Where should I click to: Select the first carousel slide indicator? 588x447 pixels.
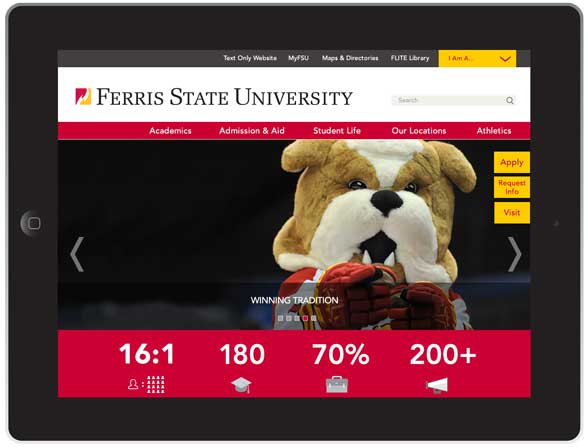click(x=280, y=318)
